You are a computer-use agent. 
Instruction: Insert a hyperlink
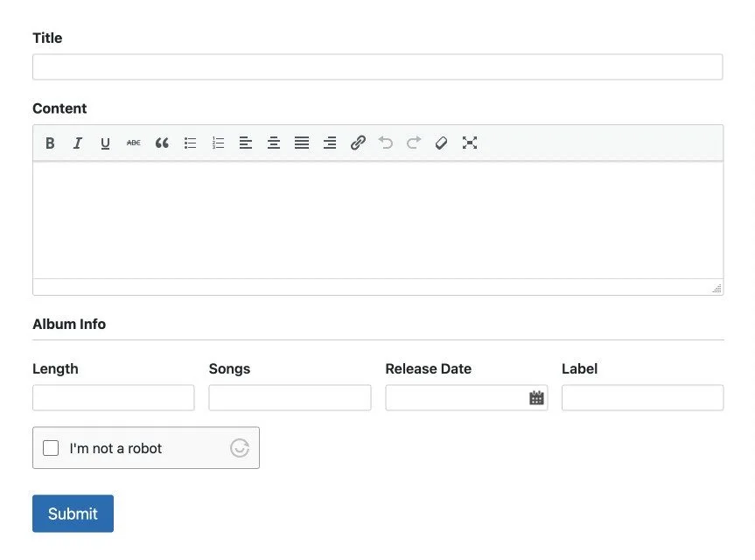click(x=358, y=143)
